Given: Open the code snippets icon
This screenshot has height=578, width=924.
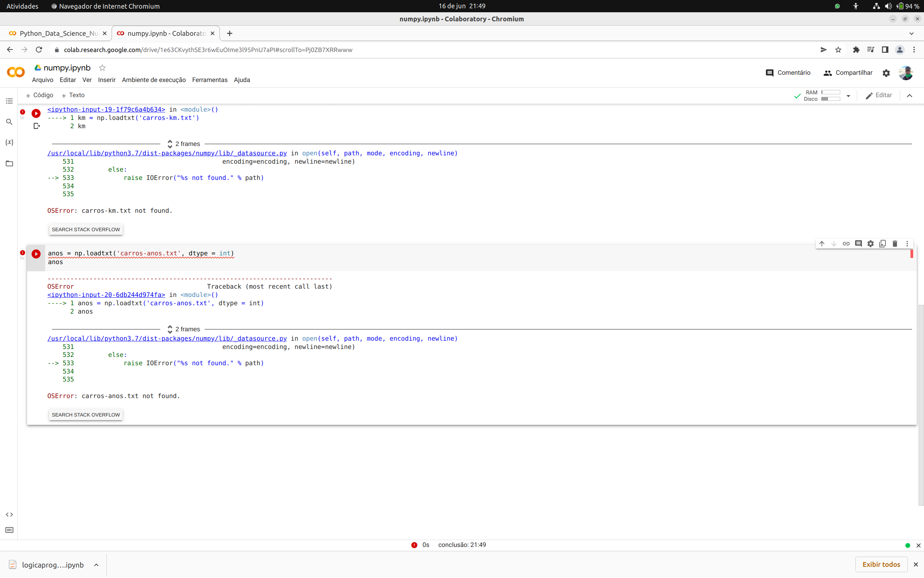Looking at the screenshot, I should coord(9,514).
